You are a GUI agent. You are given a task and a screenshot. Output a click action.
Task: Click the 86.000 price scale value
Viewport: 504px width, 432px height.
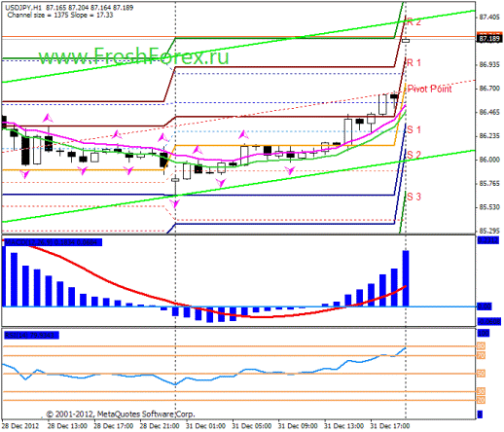(489, 160)
